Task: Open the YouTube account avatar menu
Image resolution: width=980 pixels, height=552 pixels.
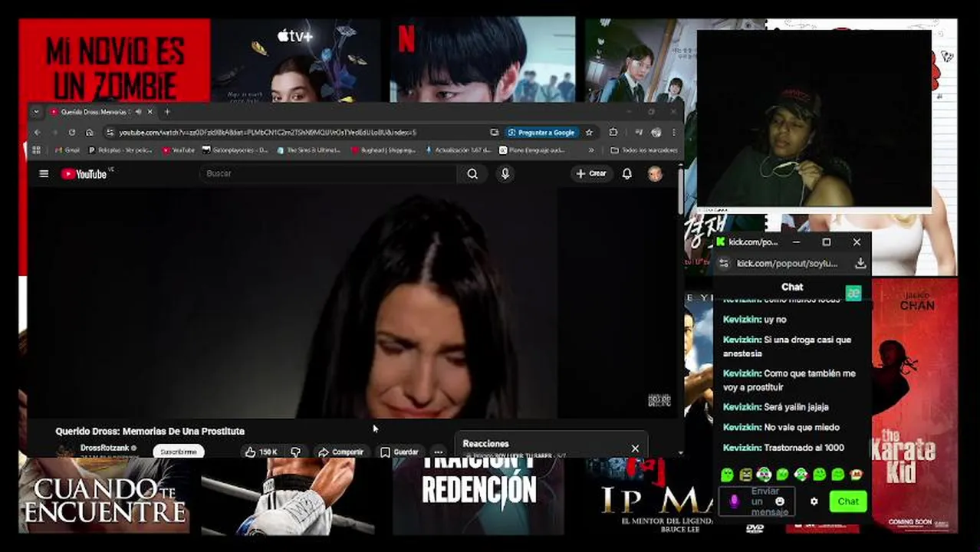Action: pos(655,174)
